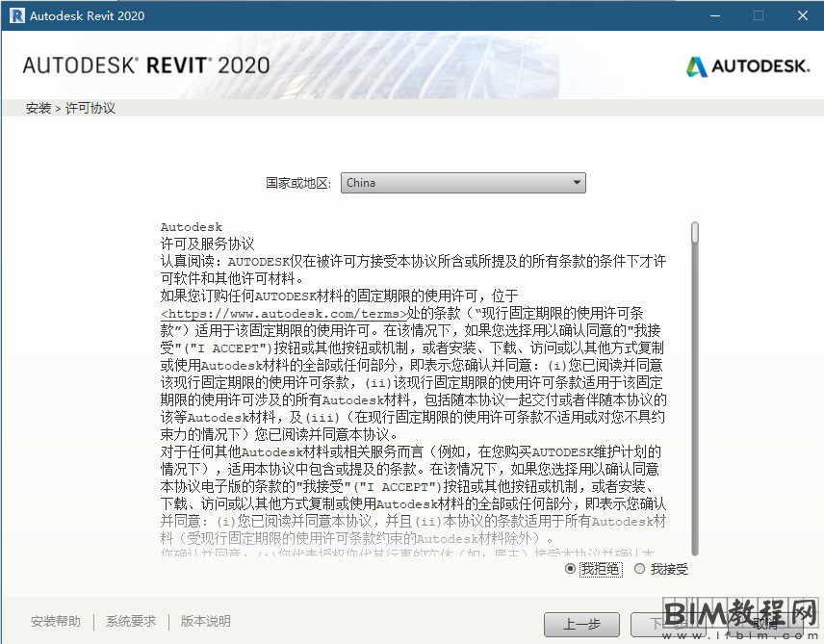Click the Revit R icon in title bar
The height and width of the screenshot is (644, 824).
click(16, 15)
